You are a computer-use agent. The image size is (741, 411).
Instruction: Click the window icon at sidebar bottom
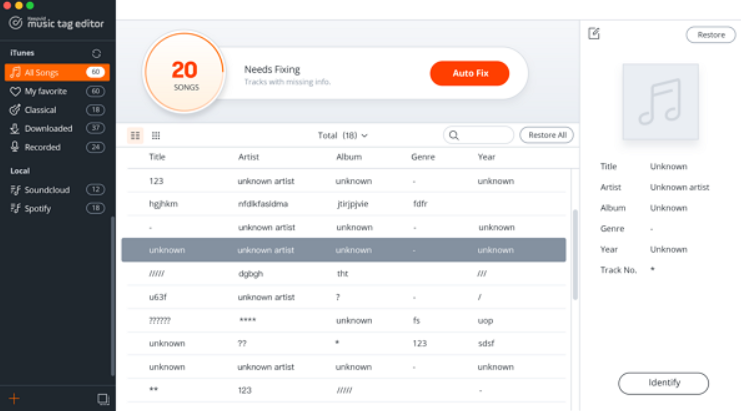coord(102,399)
